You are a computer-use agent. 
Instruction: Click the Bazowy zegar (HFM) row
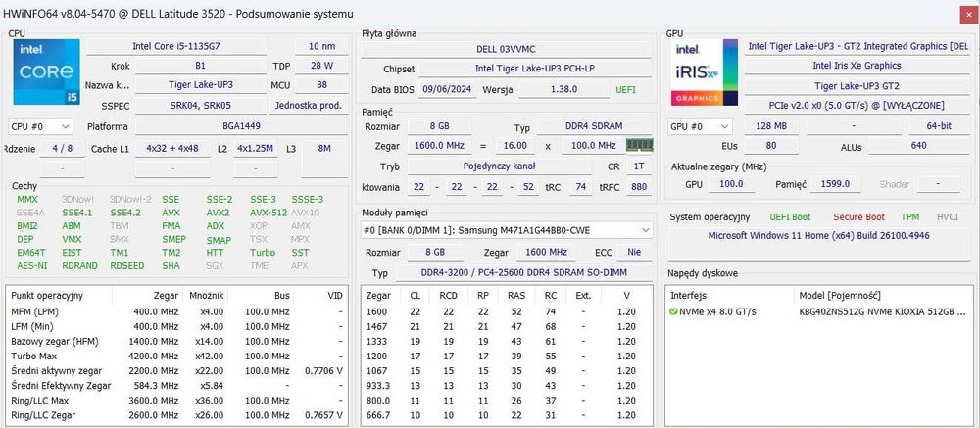(x=176, y=341)
